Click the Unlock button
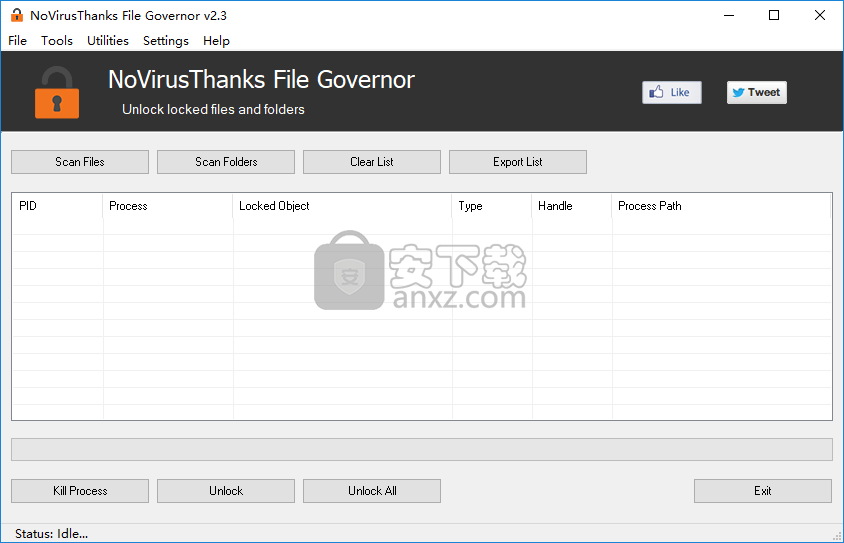 [226, 491]
